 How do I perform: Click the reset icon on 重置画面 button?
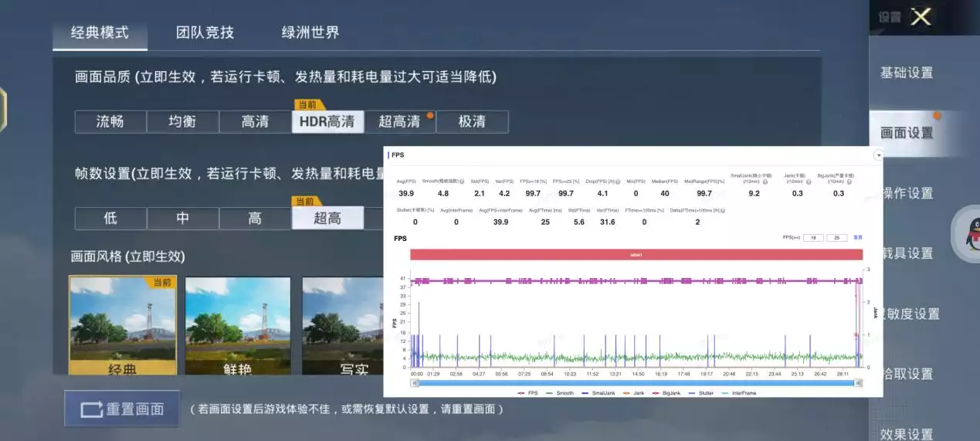pyautogui.click(x=92, y=409)
